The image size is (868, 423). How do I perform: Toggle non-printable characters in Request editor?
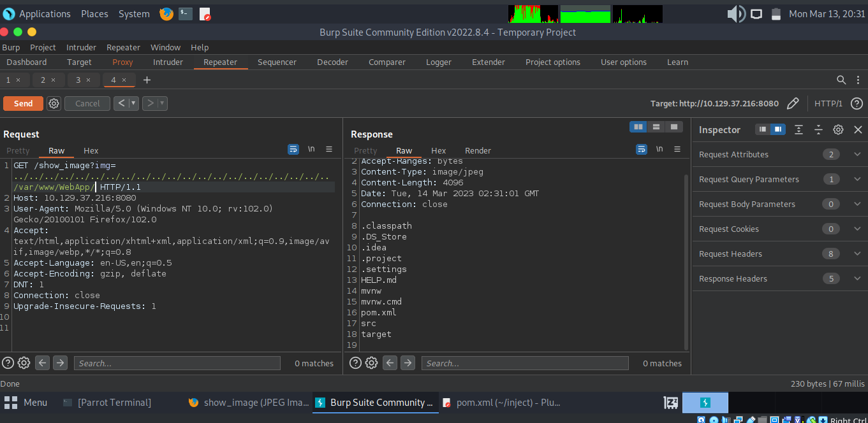(x=311, y=149)
